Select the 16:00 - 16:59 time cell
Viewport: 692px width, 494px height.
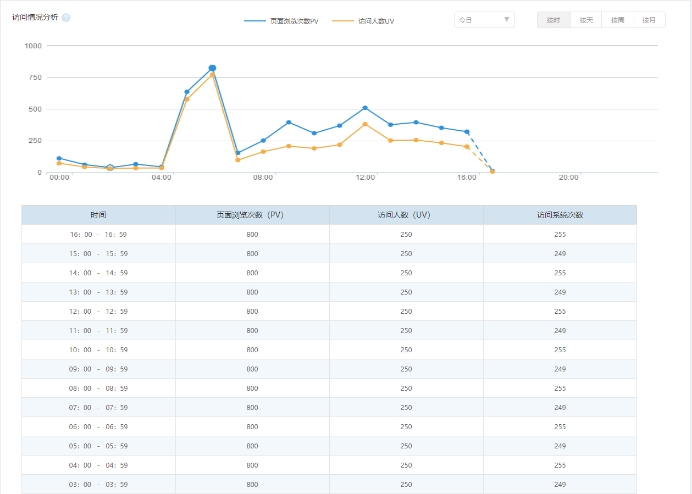98,234
